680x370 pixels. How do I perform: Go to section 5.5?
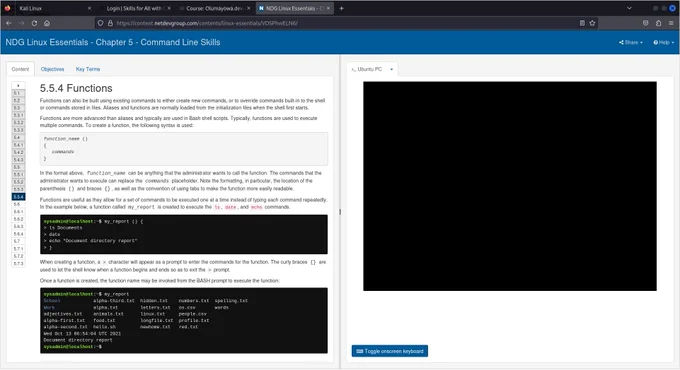click(18, 167)
